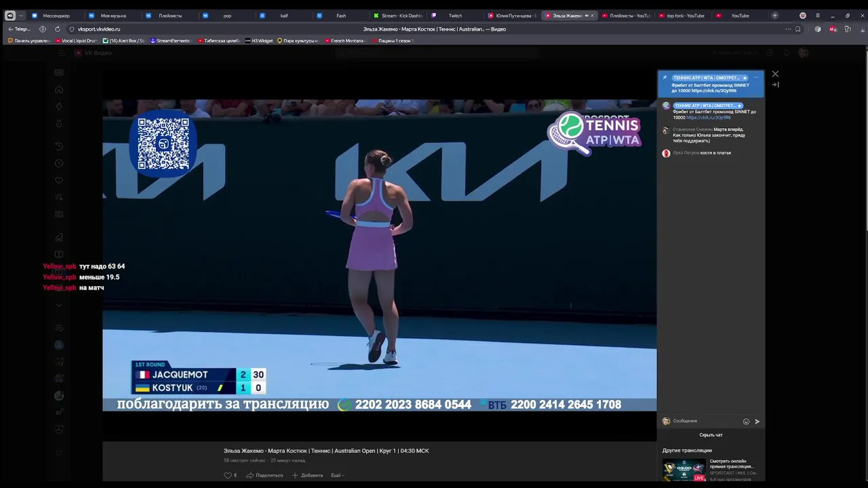Click Добавить to add the video
Viewport: 868px width, 488px height.
coord(307,475)
